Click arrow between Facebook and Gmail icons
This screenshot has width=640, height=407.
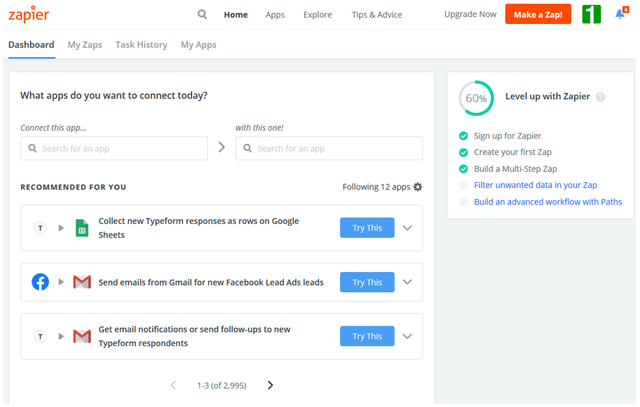(61, 282)
